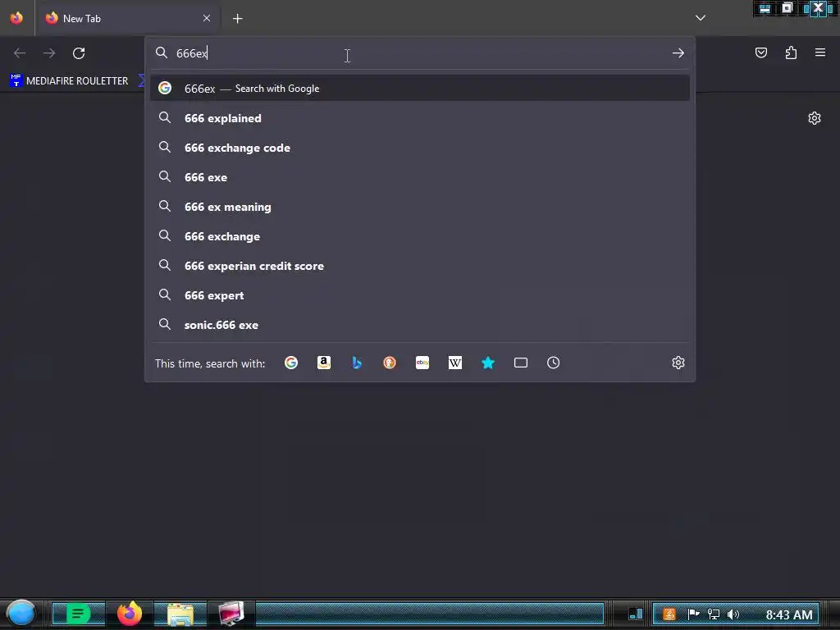Click the address bar containing 666ex
Viewport: 840px width, 630px height.
420,53
